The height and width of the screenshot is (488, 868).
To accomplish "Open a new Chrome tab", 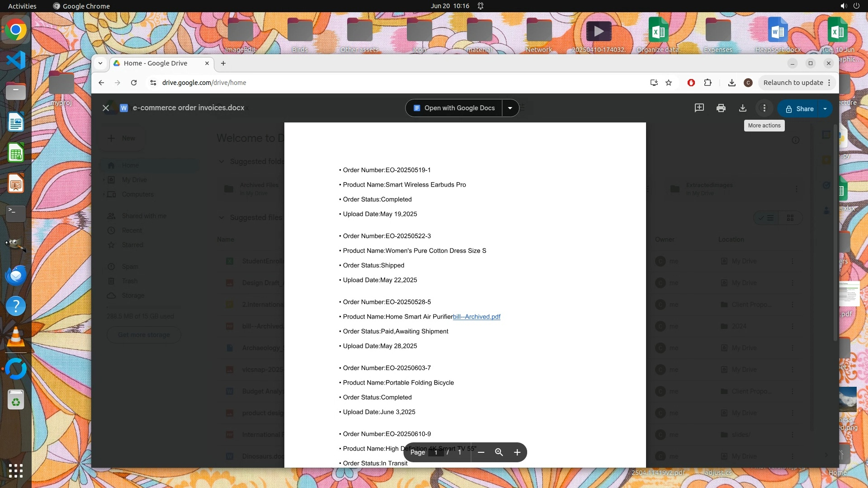I will (223, 63).
